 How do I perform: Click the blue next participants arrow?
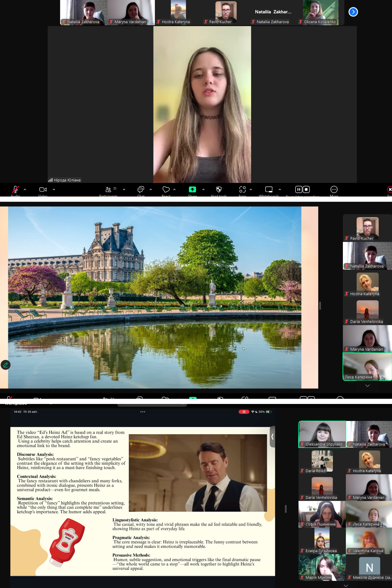coord(353,12)
